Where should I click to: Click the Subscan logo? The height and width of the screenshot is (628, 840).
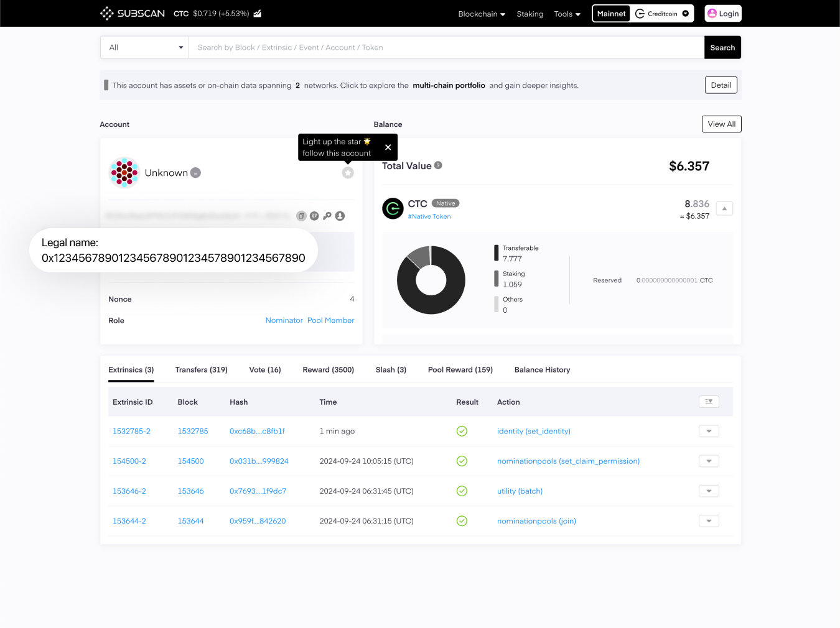tap(133, 13)
